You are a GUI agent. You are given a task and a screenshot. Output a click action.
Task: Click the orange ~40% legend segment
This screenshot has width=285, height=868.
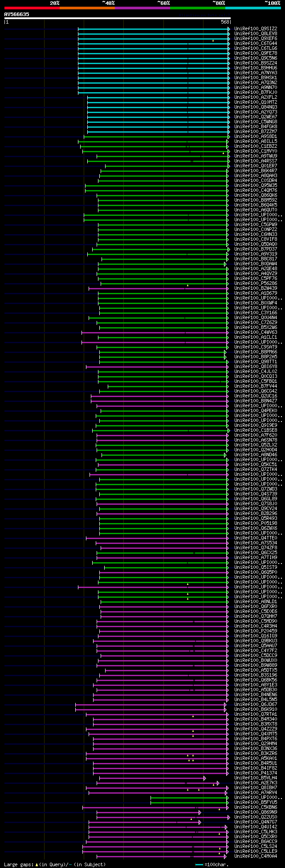tap(87, 8)
